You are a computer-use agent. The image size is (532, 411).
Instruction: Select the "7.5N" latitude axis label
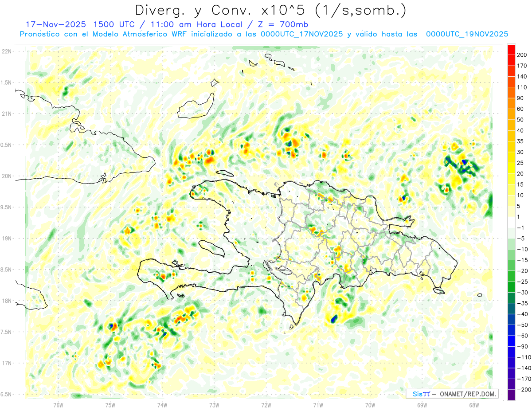(x=6, y=332)
